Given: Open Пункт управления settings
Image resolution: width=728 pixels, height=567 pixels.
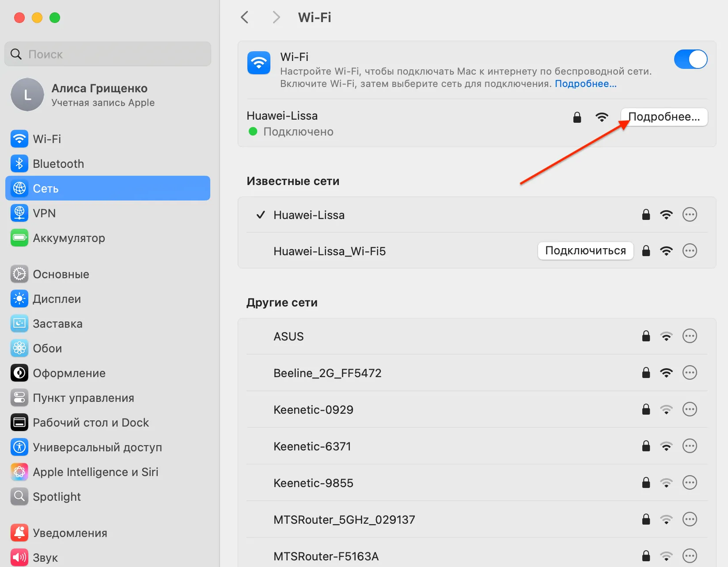Looking at the screenshot, I should click(108, 398).
